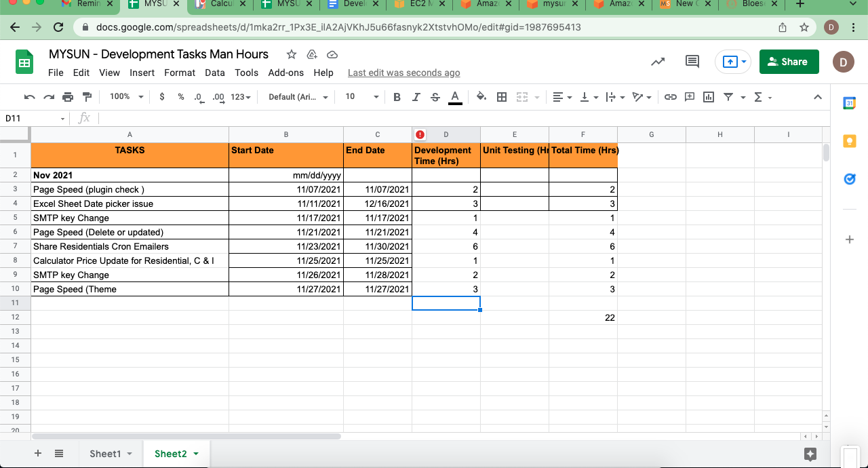Star this spreadsheet document
This screenshot has height=468, width=868.
coord(292,54)
